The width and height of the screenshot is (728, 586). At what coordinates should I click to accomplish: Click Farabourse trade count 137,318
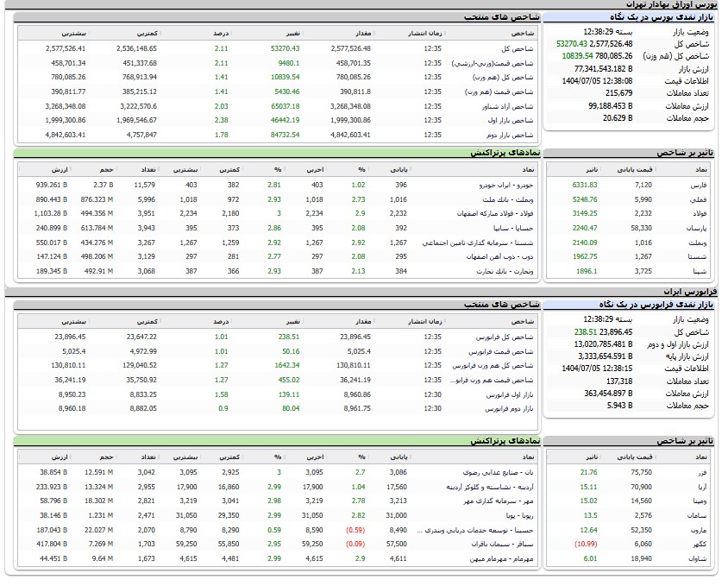[619, 381]
